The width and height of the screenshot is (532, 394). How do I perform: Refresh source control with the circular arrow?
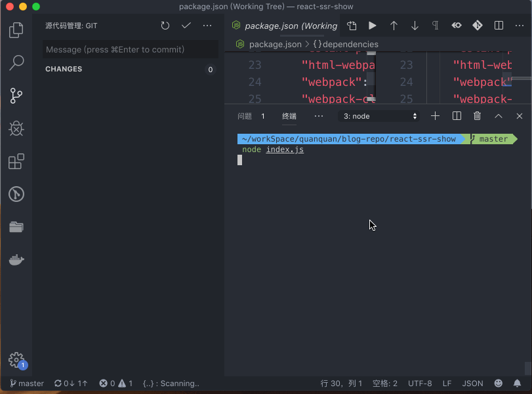click(x=165, y=26)
